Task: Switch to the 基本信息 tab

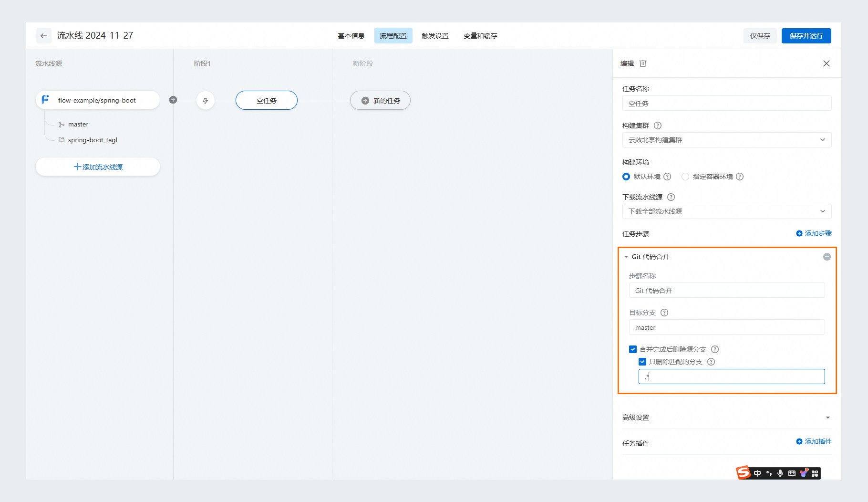Action: tap(351, 36)
